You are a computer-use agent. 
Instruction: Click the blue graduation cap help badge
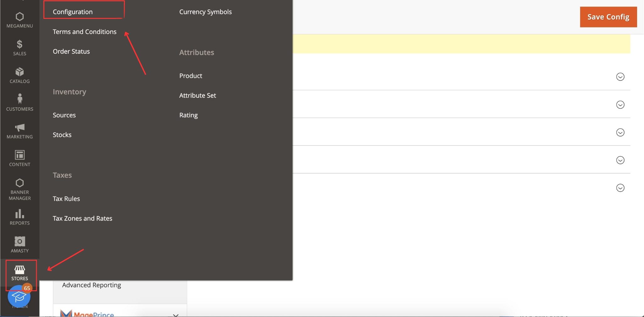pos(19,297)
